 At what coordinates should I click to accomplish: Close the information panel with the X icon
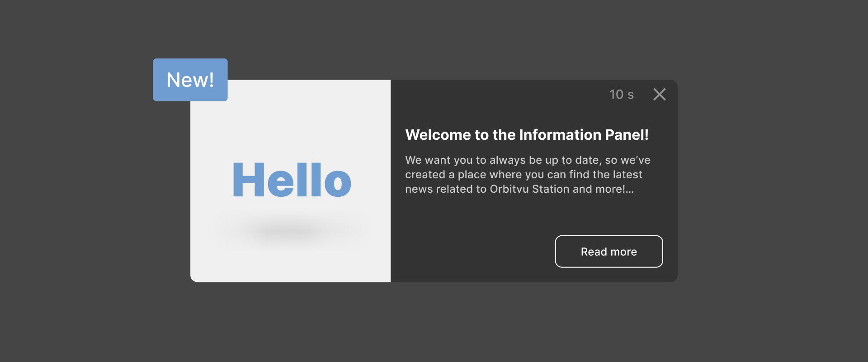click(659, 94)
